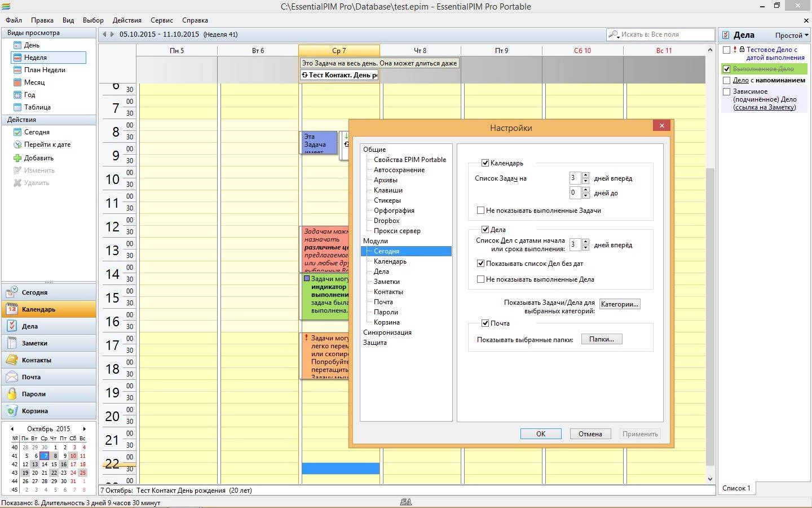Viewport: 812px width, 508px height.
Task: Click the green Добавить plus icon
Action: (17, 158)
